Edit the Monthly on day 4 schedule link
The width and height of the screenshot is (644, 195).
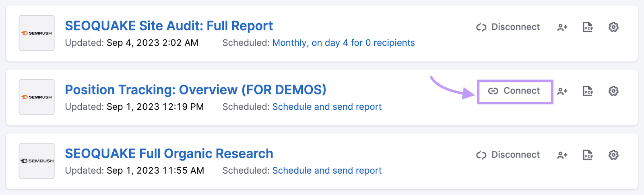tap(343, 43)
